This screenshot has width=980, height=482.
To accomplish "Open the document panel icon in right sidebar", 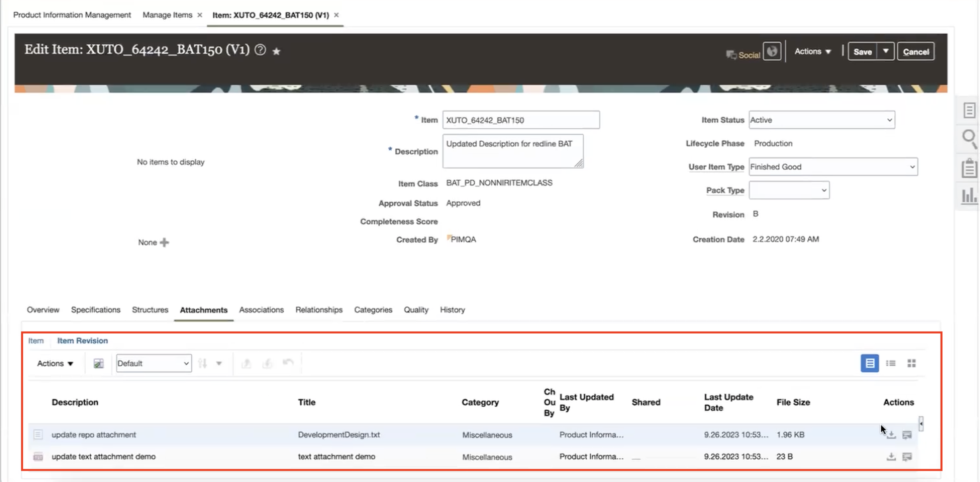I will pos(969,110).
